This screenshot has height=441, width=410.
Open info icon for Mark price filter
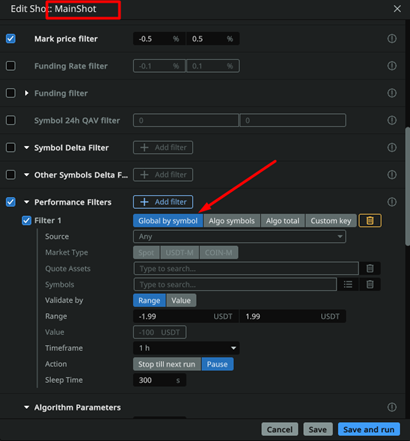392,39
